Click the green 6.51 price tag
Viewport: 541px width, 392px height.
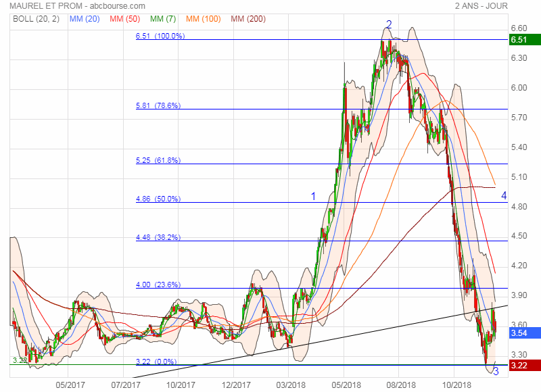point(525,40)
